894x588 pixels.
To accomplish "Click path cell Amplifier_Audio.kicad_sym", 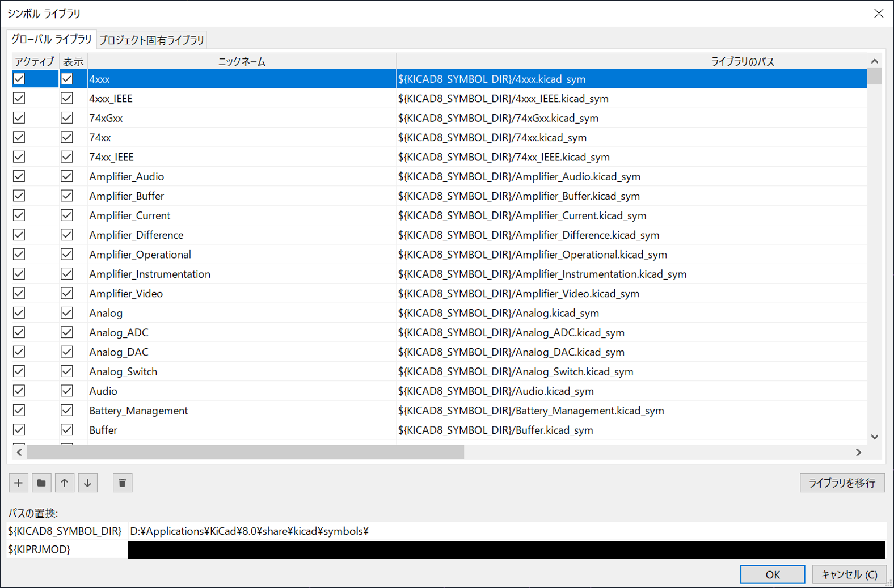I will [631, 176].
